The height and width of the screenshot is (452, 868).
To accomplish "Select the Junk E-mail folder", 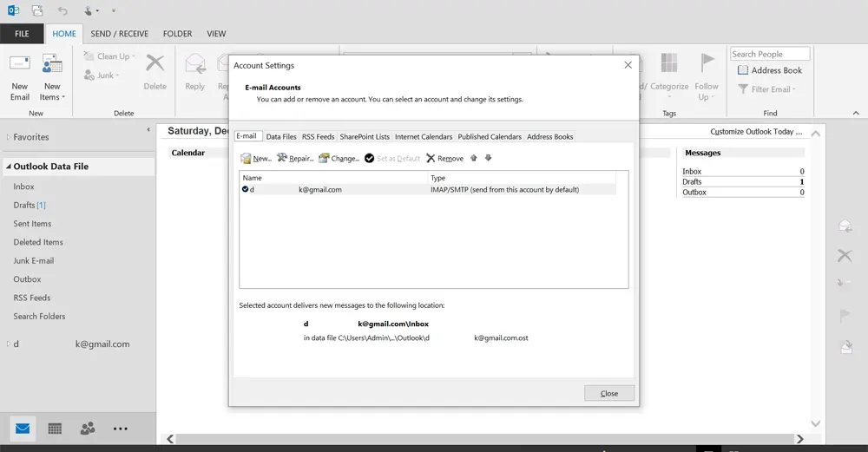I will coord(34,260).
